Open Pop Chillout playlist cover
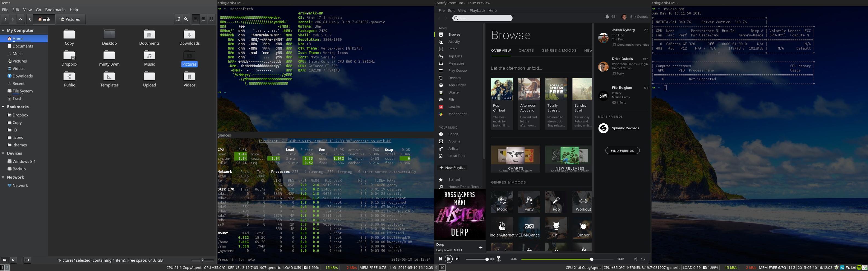Viewport: 868px width, 271px height. [x=502, y=89]
